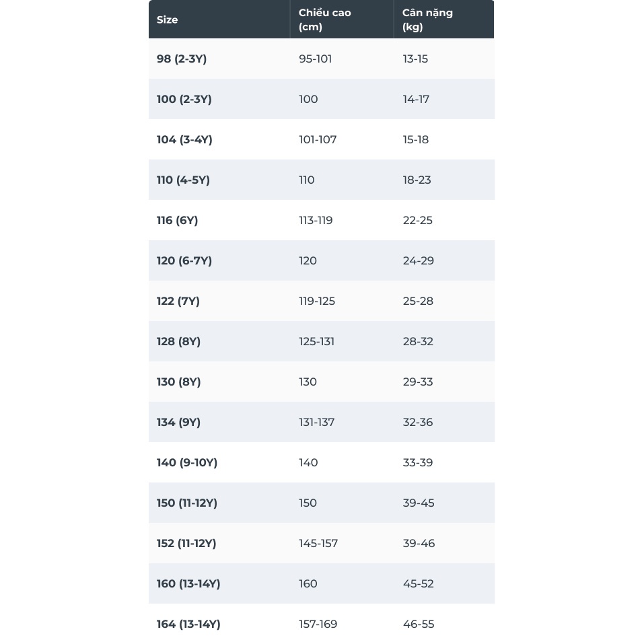Select the 152 (11-12Y) size cell
Image resolution: width=644 pixels, height=644 pixels.
tap(186, 543)
